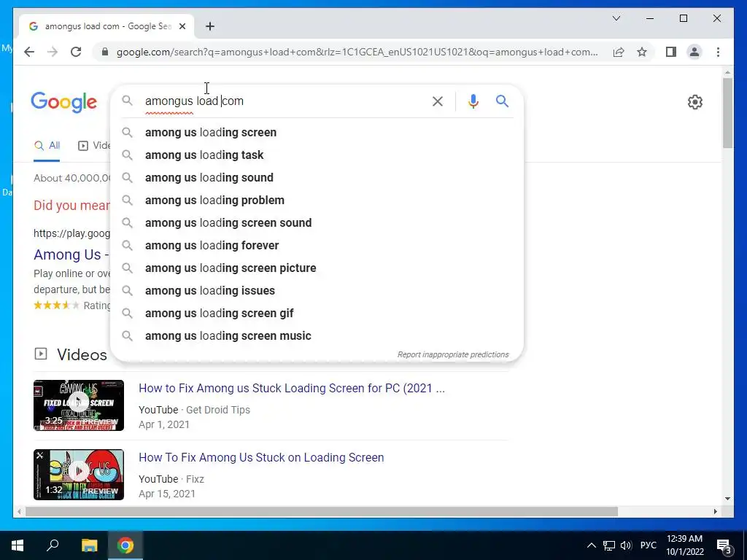
Task: Select suggestion among us loading sound
Action: tap(317, 178)
